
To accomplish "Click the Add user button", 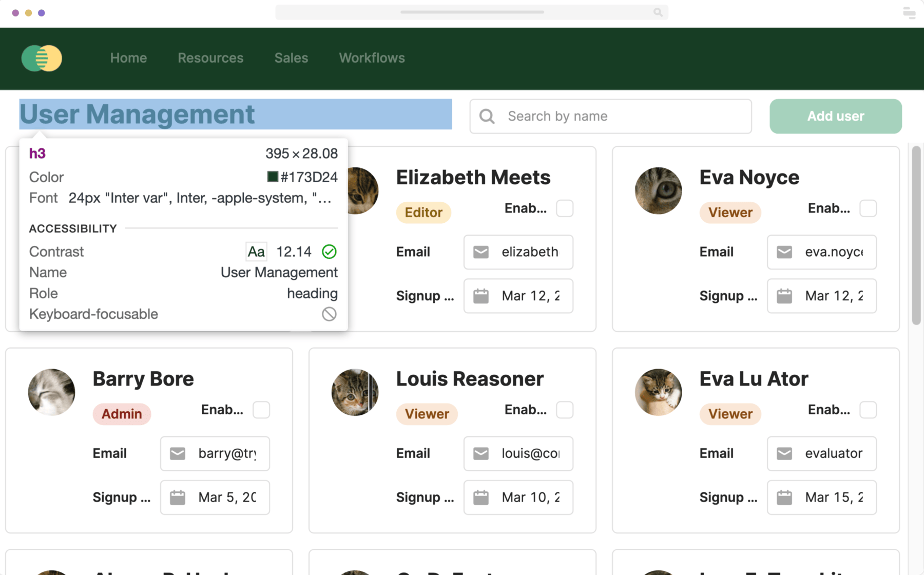I will (x=835, y=117).
